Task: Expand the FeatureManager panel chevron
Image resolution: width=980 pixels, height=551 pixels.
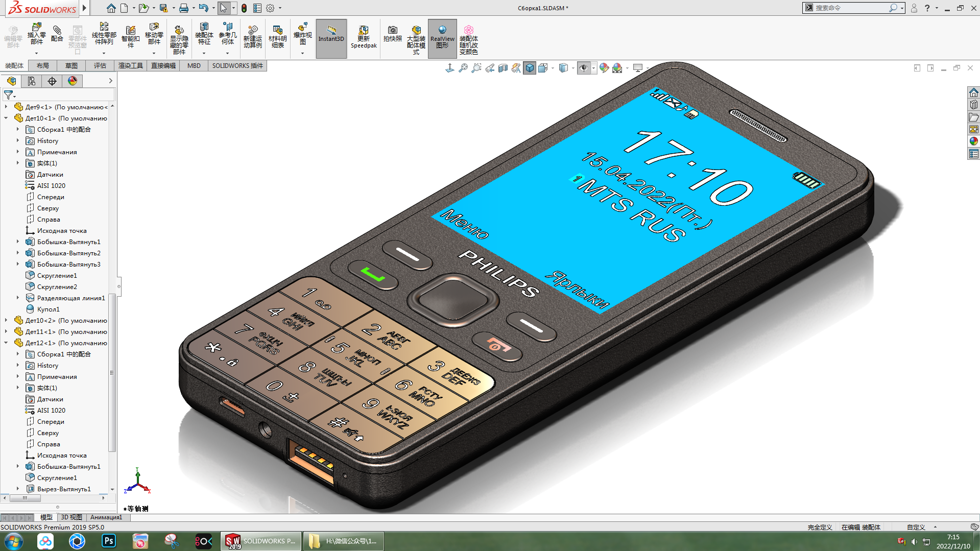Action: (x=110, y=81)
